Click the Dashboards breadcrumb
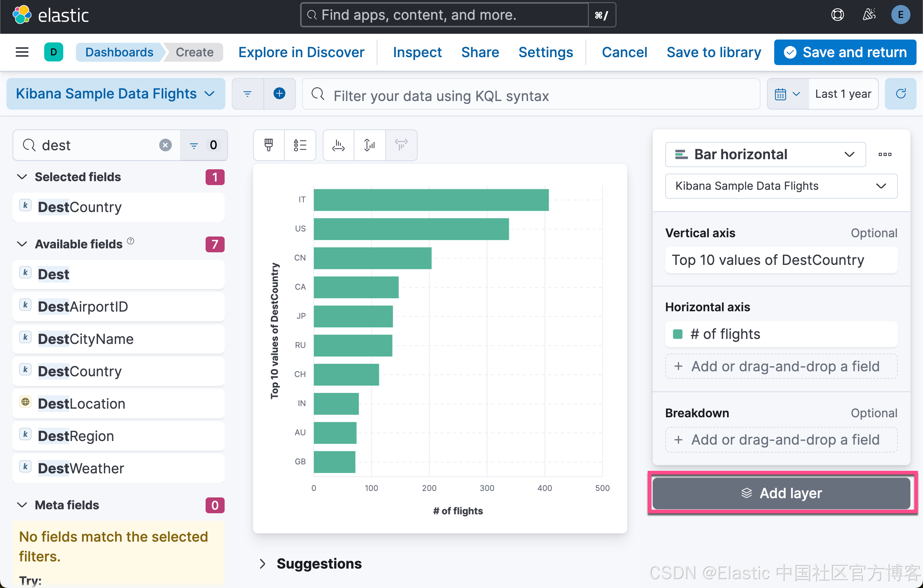This screenshot has height=588, width=923. click(x=119, y=52)
